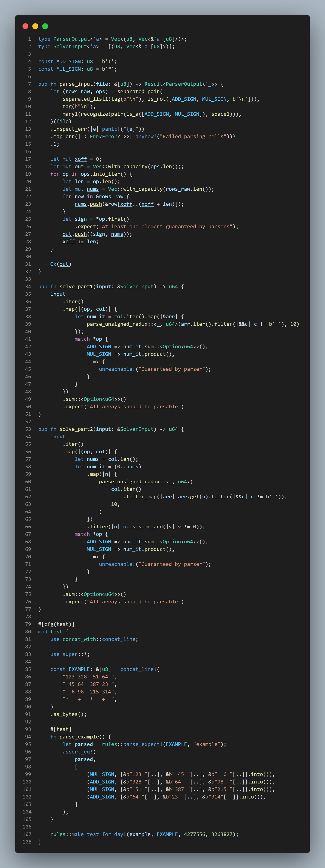Screen dimensions: 325x868
Task: Click line number 78 in the gutter
Action: tap(28, 617)
